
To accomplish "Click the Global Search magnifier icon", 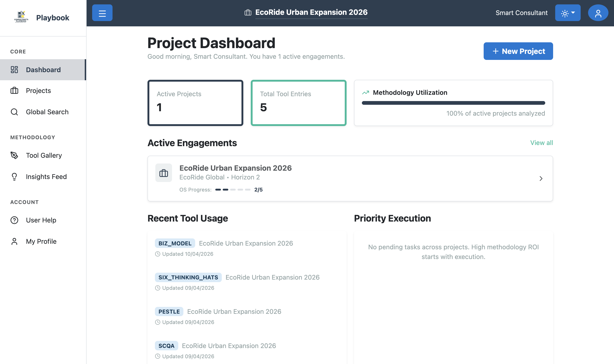I will tap(15, 112).
